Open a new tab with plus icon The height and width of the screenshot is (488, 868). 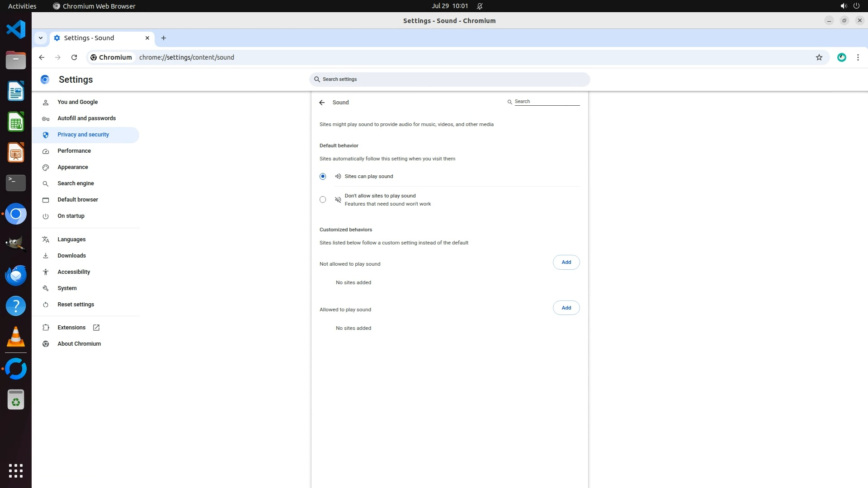coord(164,38)
